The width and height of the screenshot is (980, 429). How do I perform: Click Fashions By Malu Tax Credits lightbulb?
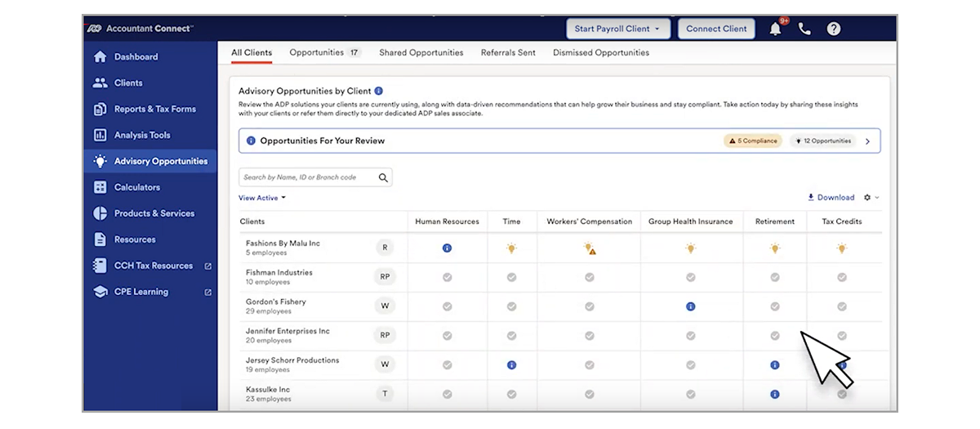point(842,248)
